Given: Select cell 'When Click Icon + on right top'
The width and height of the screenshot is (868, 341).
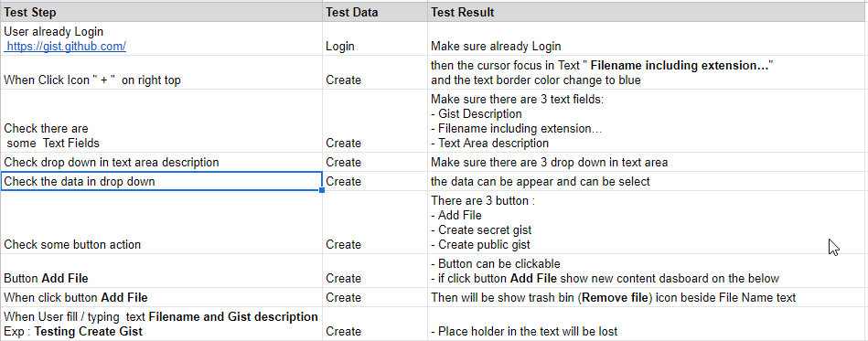Looking at the screenshot, I should pos(161,72).
